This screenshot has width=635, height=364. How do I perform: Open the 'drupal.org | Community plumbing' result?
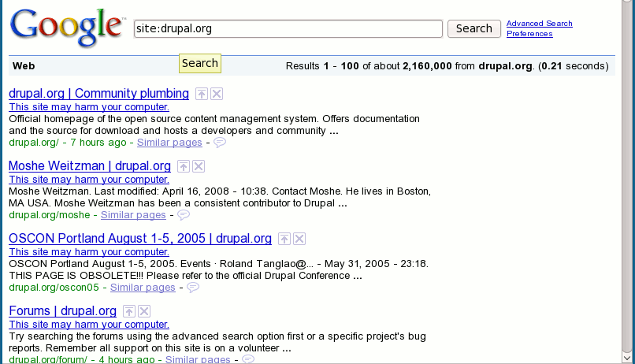pos(98,94)
